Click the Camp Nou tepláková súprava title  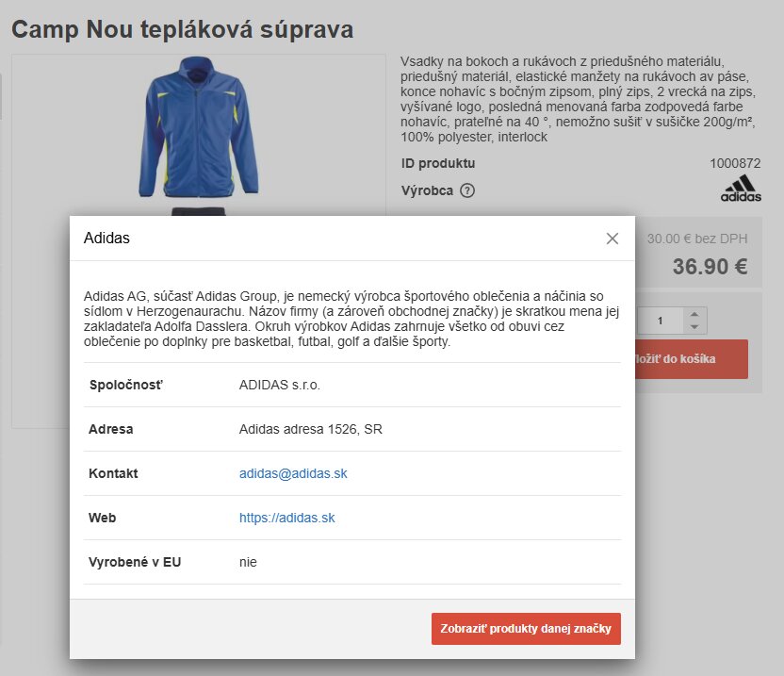183,29
